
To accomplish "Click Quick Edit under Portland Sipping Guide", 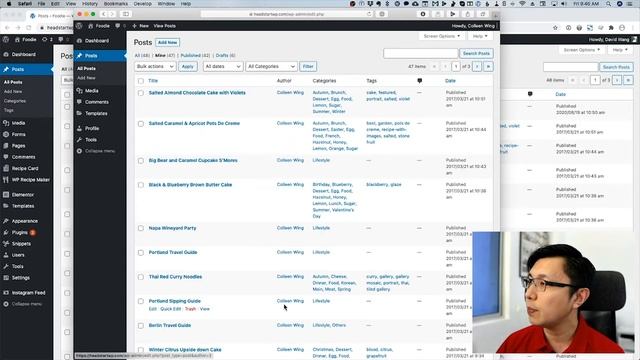I will coord(170,309).
